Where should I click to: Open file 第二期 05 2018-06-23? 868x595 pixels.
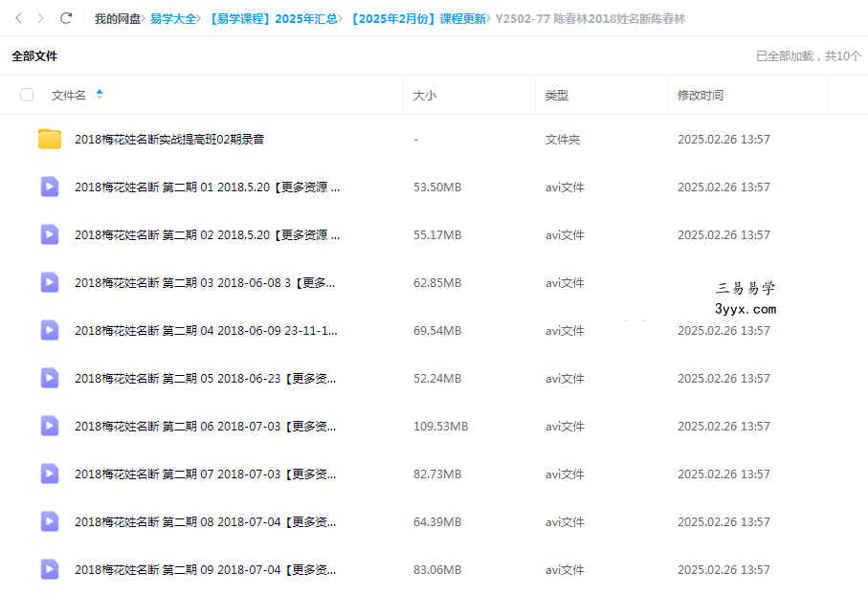click(206, 378)
